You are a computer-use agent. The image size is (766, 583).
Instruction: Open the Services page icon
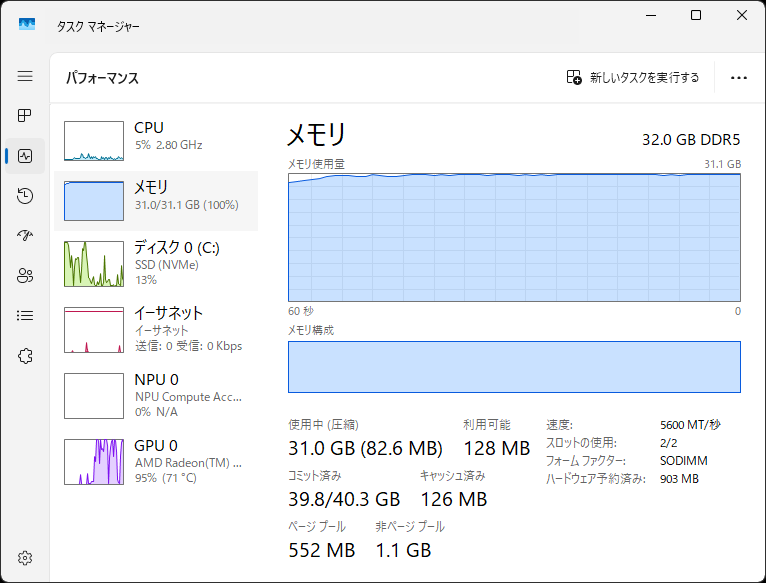click(x=25, y=355)
